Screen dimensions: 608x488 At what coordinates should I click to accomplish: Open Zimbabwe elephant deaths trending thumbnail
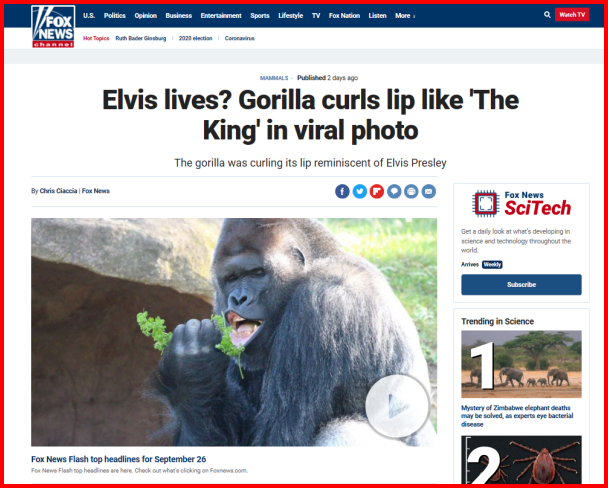(521, 364)
